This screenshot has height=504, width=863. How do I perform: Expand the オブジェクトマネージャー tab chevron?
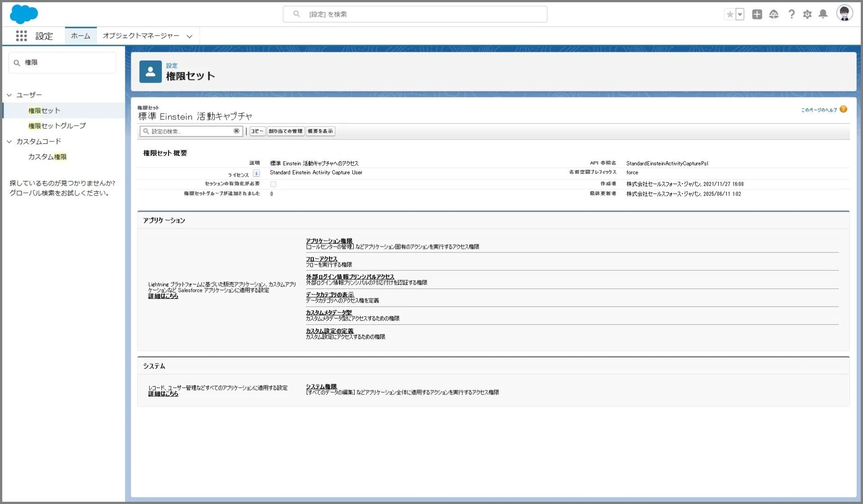click(x=190, y=36)
